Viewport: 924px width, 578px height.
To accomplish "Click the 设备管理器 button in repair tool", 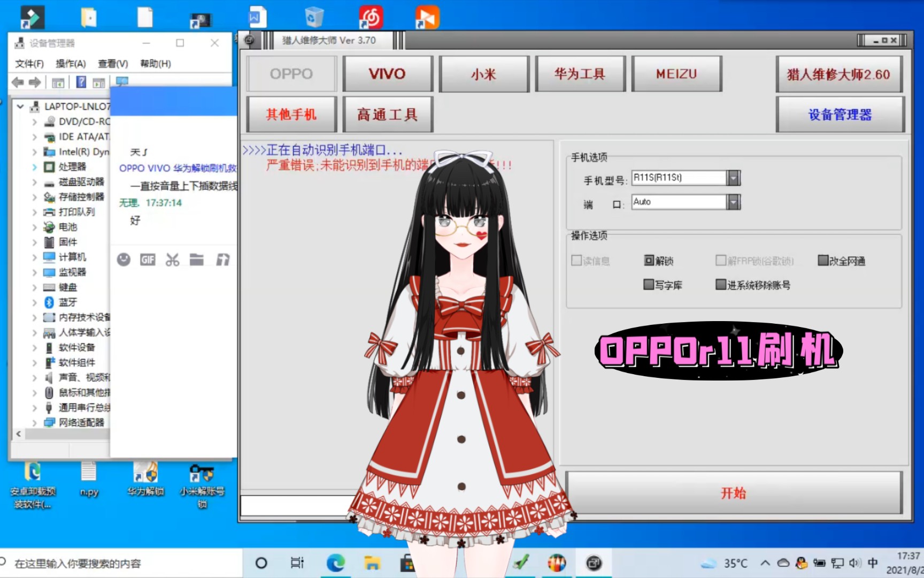I will click(x=840, y=114).
